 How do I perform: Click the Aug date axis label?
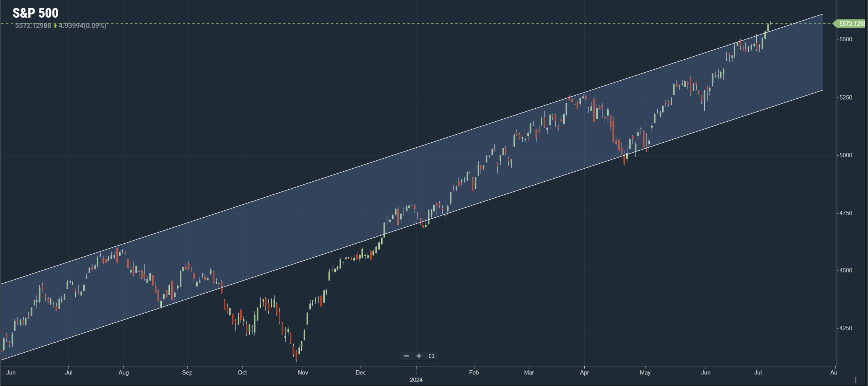[x=124, y=373]
